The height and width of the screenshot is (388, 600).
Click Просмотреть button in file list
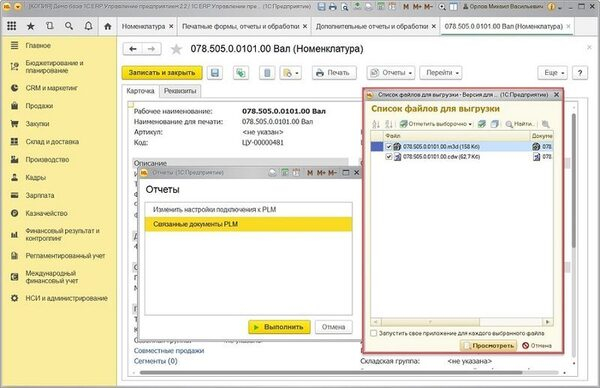point(488,346)
